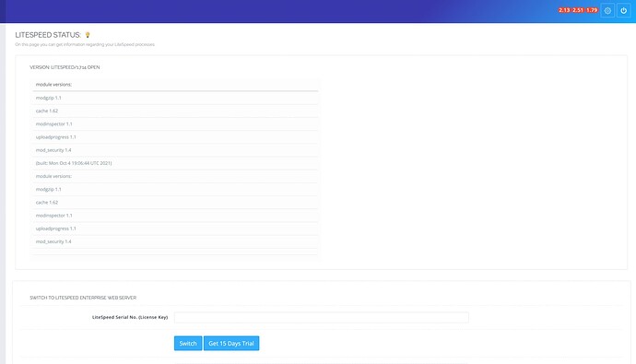This screenshot has width=636, height=364.
Task: Click the second modgzip 1.1 row
Action: (175, 189)
